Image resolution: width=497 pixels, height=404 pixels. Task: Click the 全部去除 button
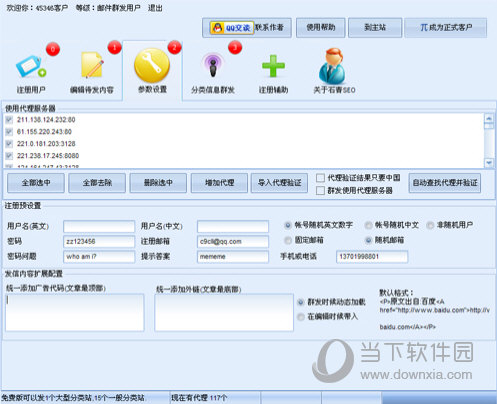coord(97,183)
